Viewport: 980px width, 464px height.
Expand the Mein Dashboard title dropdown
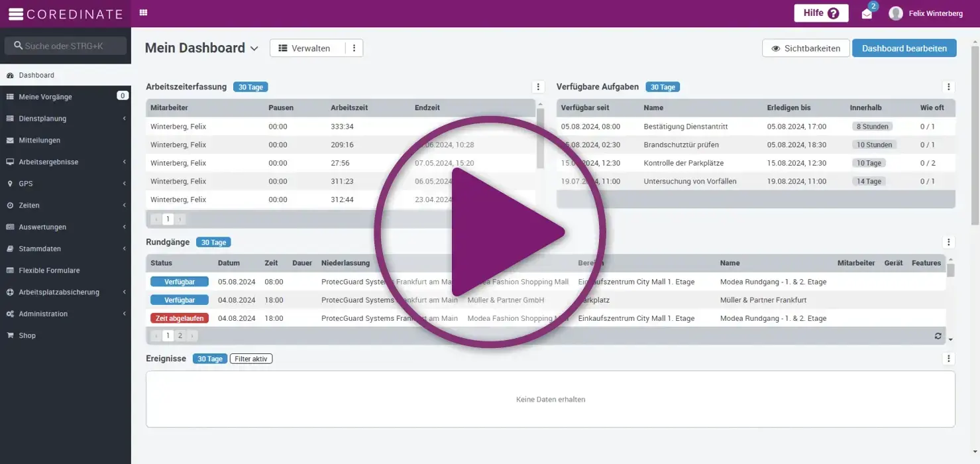point(254,48)
